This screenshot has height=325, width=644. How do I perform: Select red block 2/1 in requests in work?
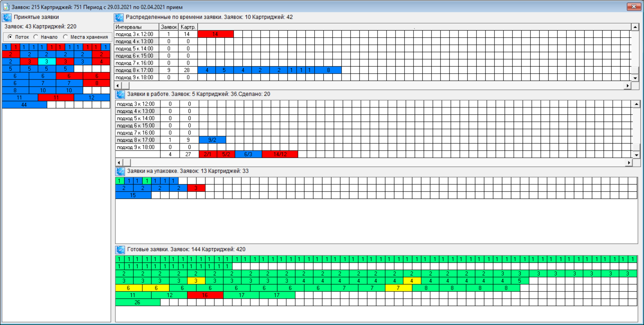pyautogui.click(x=208, y=154)
